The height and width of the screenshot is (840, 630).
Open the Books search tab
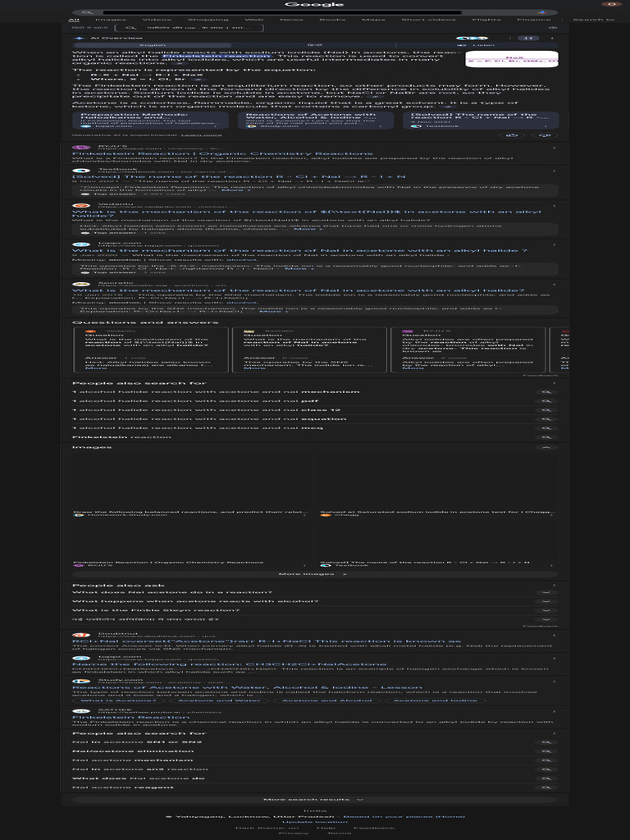tap(332, 20)
